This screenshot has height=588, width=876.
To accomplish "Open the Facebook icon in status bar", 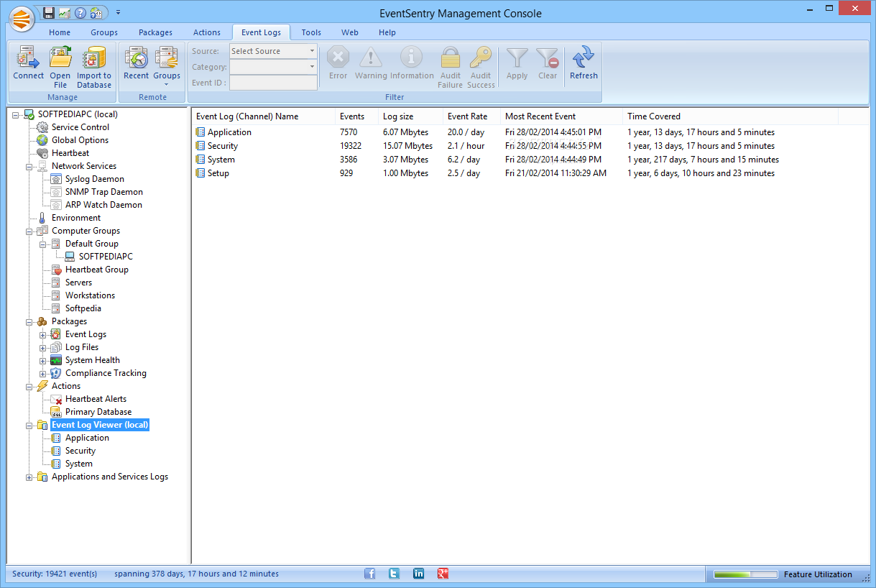I will (370, 574).
